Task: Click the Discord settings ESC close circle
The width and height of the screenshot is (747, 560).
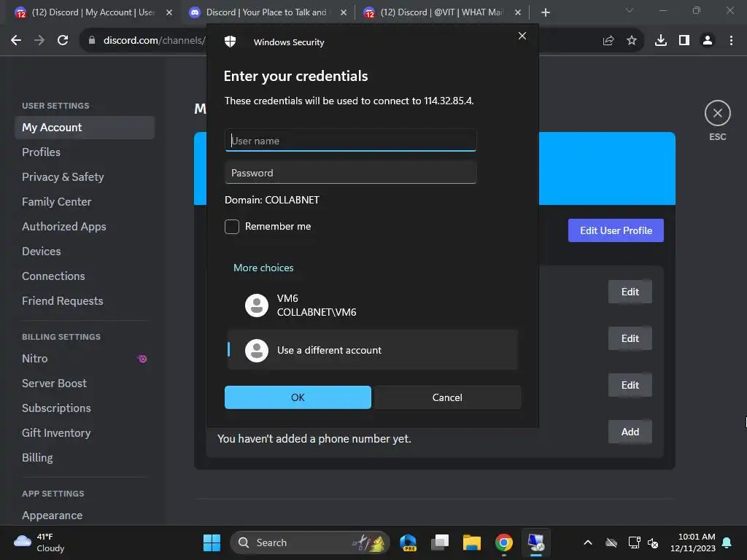Action: point(718,113)
